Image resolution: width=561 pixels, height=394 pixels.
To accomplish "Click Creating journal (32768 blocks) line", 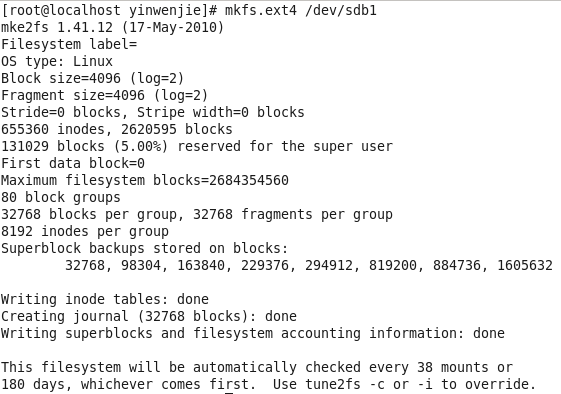I will [x=149, y=316].
